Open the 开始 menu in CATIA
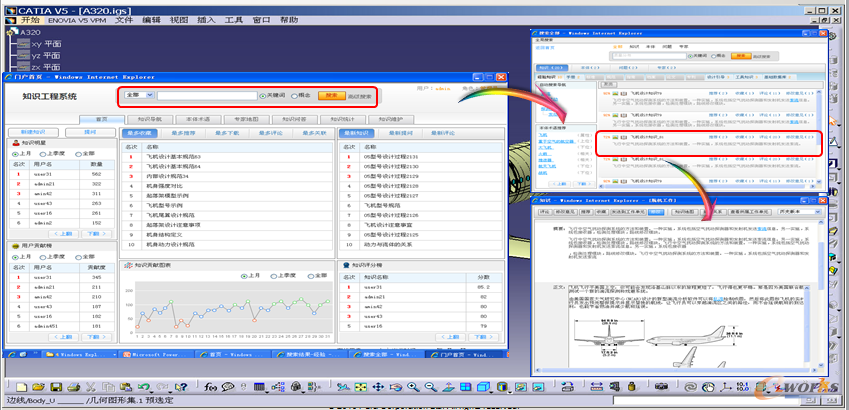849x410 pixels. click(x=28, y=19)
